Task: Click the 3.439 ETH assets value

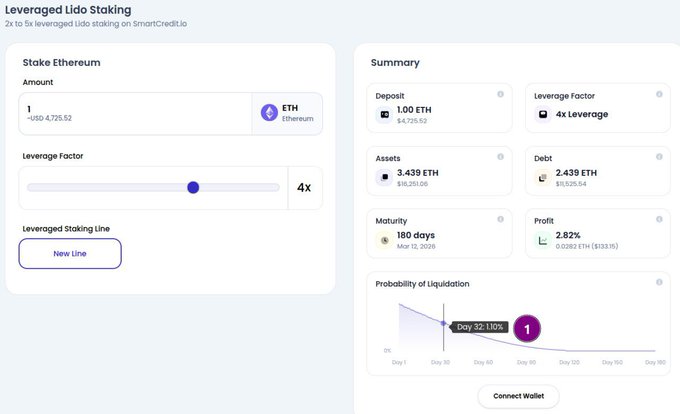Action: pyautogui.click(x=418, y=173)
